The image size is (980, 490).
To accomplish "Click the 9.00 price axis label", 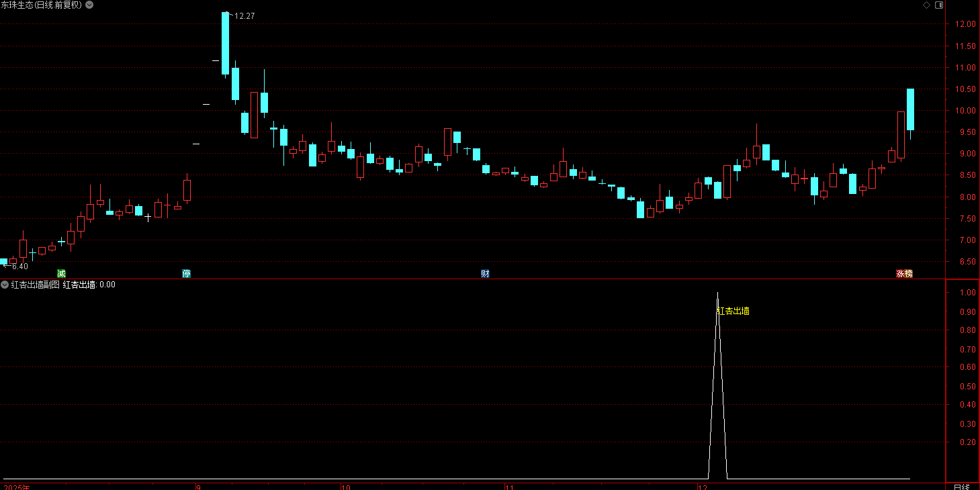I will tap(967, 154).
